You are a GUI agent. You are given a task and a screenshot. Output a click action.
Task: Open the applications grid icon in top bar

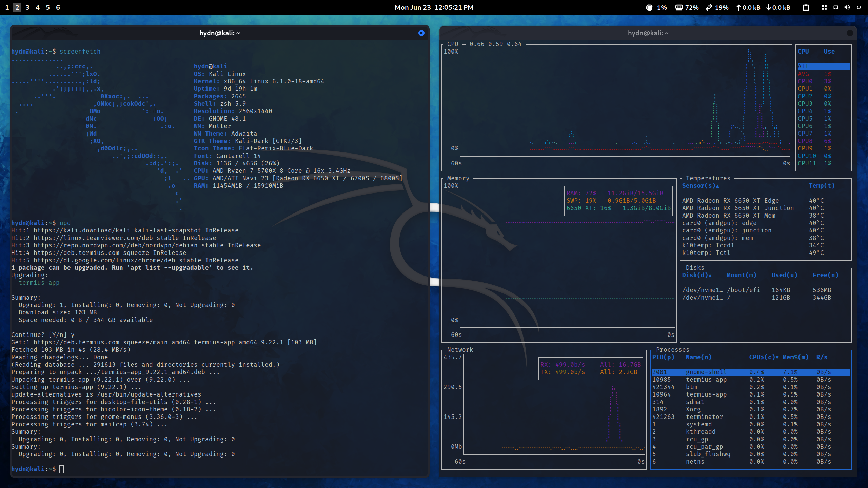(824, 7)
